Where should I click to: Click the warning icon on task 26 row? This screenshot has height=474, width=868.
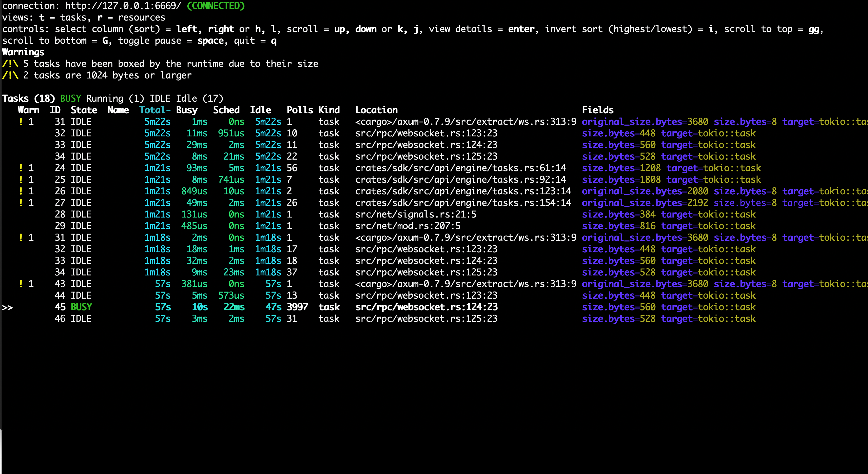pyautogui.click(x=21, y=191)
